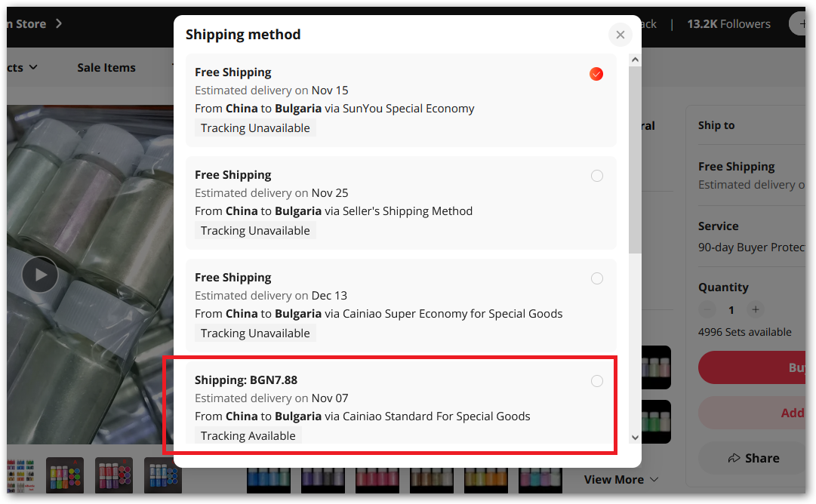Click the store name chevron arrow

[x=58, y=23]
